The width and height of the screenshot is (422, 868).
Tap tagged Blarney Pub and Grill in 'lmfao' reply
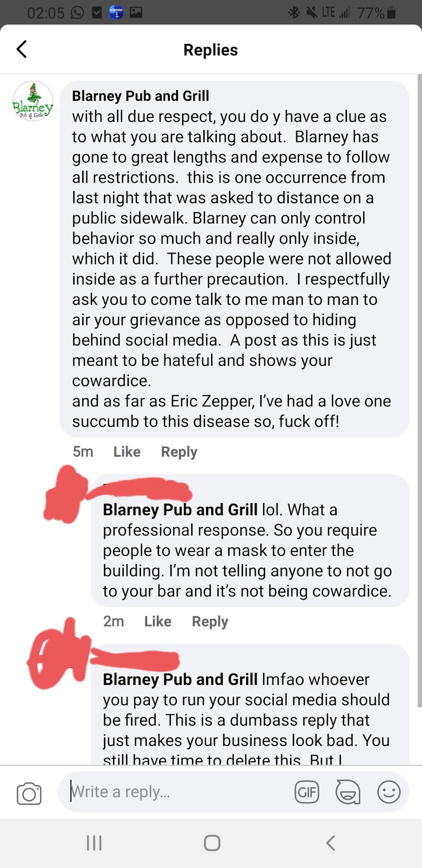[180, 679]
